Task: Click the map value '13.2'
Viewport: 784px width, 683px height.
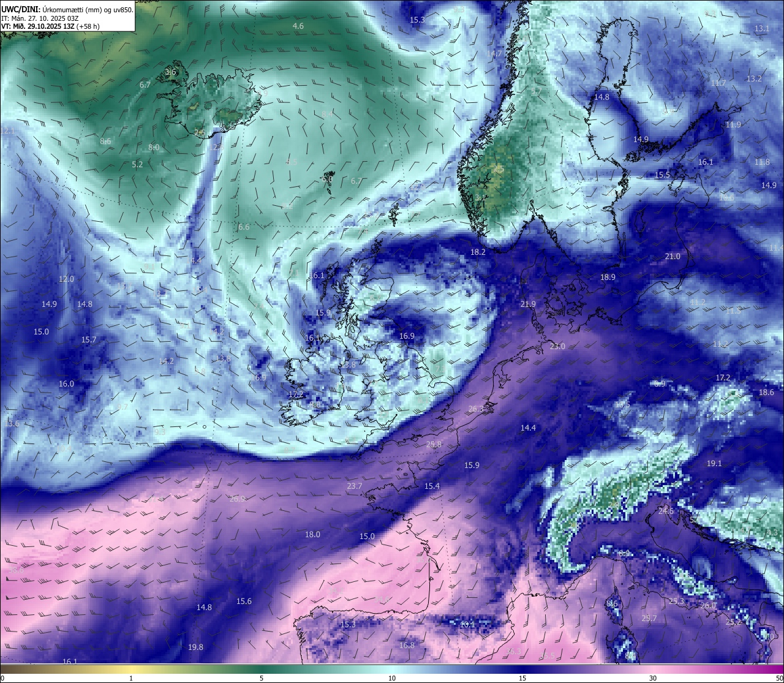Action: click(x=754, y=79)
